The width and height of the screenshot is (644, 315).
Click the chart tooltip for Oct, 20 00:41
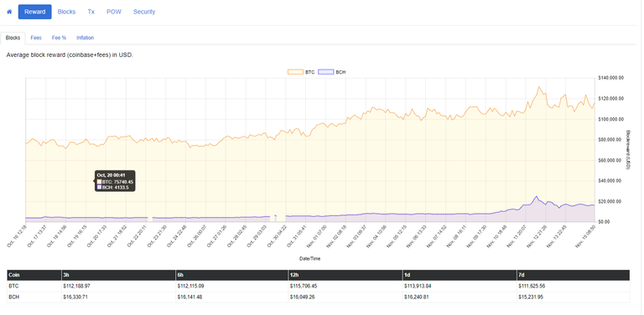(x=115, y=181)
